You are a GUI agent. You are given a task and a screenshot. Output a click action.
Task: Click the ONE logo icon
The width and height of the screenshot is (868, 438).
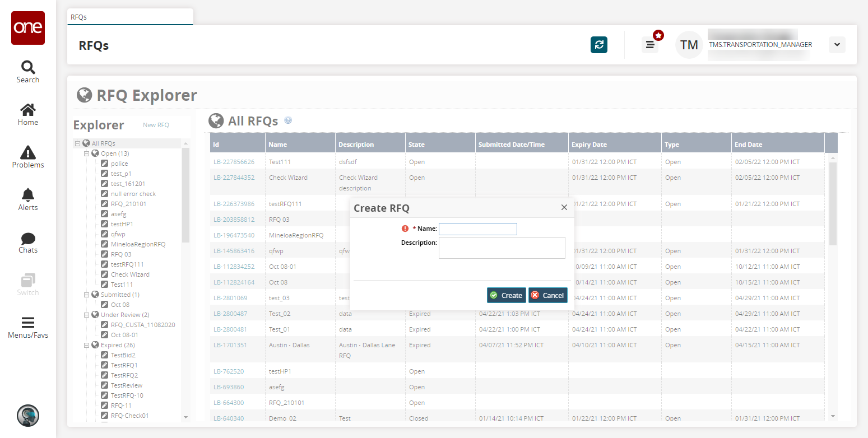[27, 28]
